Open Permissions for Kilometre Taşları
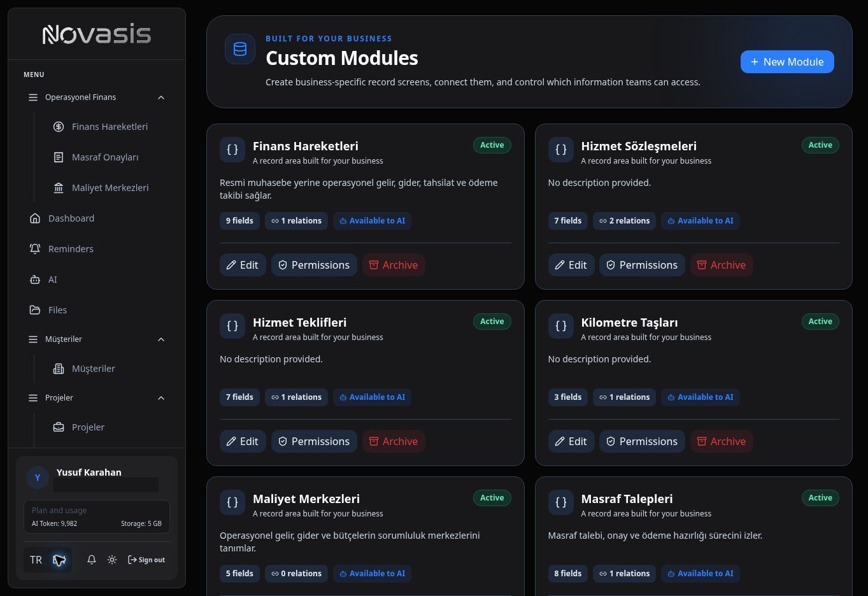868x596 pixels. pos(642,441)
